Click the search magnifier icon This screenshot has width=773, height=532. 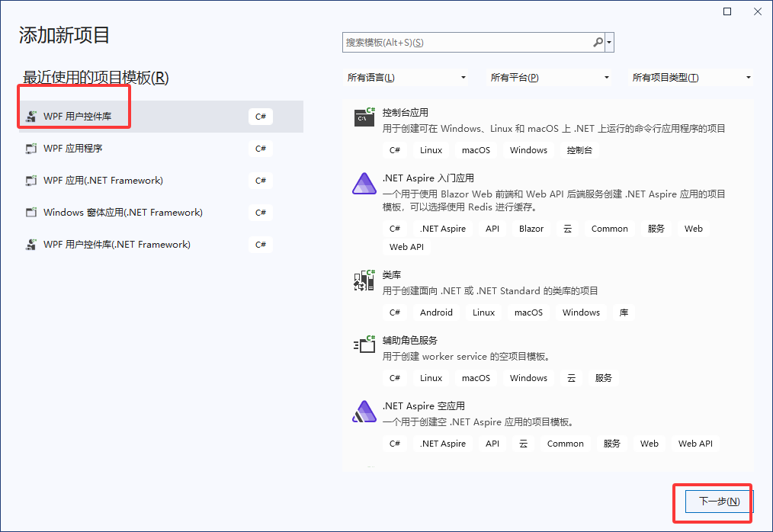[598, 42]
